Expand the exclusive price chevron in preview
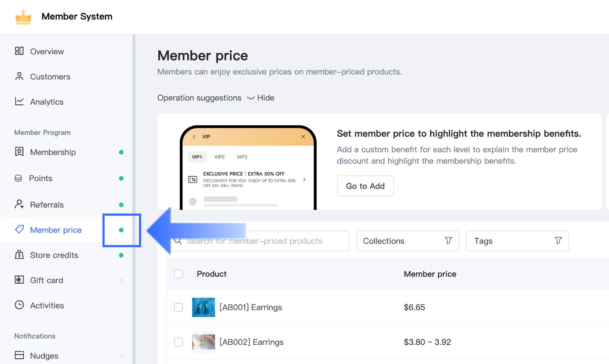Image resolution: width=609 pixels, height=364 pixels. 304,179
